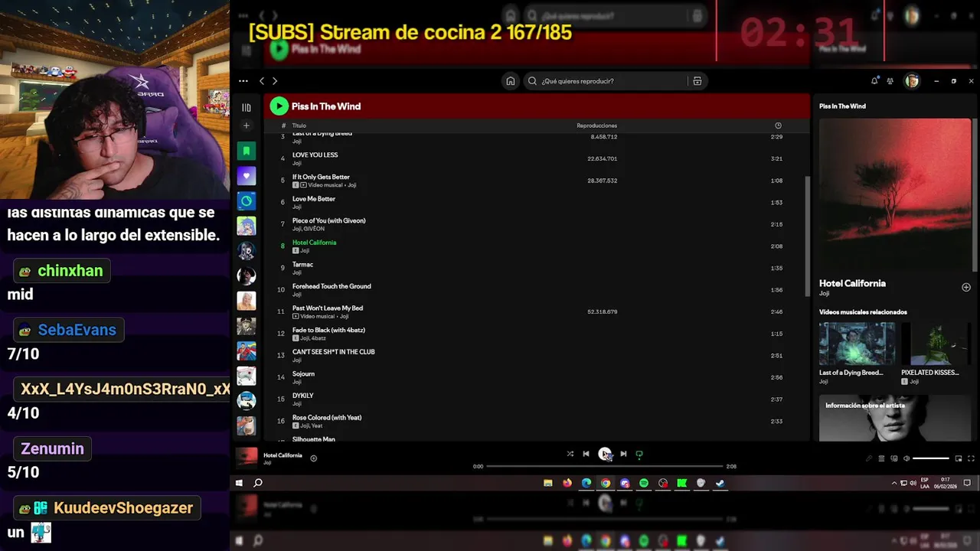
Task: Open the Hotel California album art in side panel
Action: 895,193
